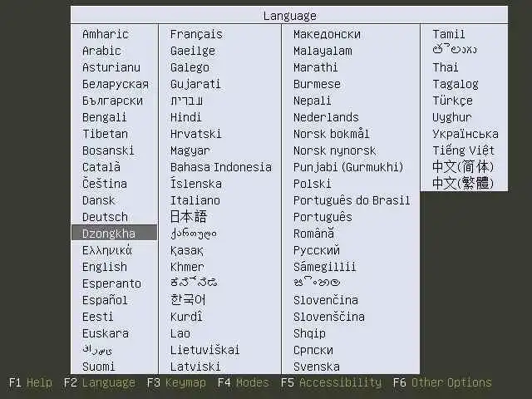Choose Italiano from the list
Image resolution: width=532 pixels, height=399 pixels.
click(195, 200)
